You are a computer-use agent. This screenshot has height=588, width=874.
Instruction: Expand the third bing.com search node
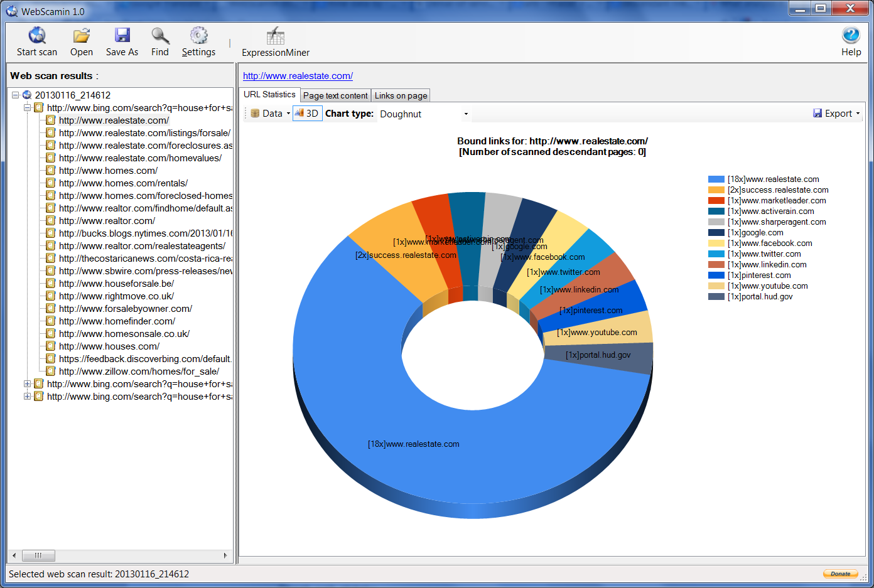27,397
